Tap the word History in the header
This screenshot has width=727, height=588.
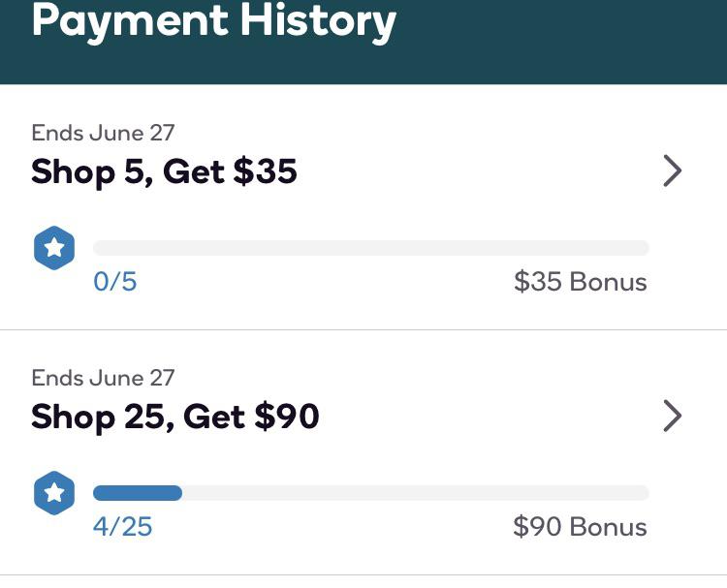[x=318, y=21]
